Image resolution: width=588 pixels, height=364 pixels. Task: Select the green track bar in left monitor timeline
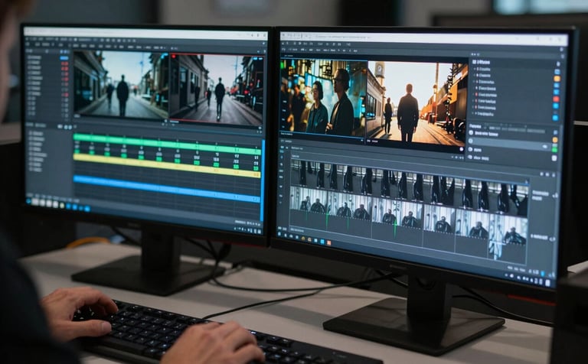(167, 144)
